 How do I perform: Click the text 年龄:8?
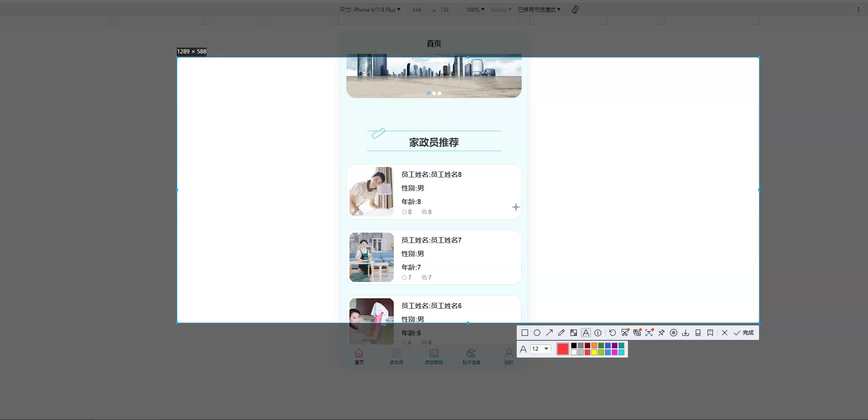411,202
